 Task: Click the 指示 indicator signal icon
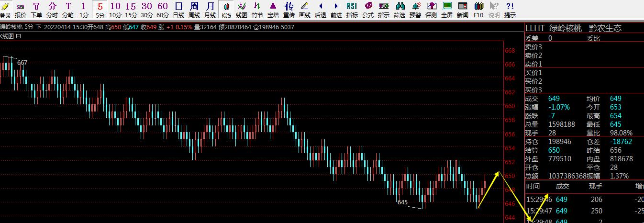(384, 10)
